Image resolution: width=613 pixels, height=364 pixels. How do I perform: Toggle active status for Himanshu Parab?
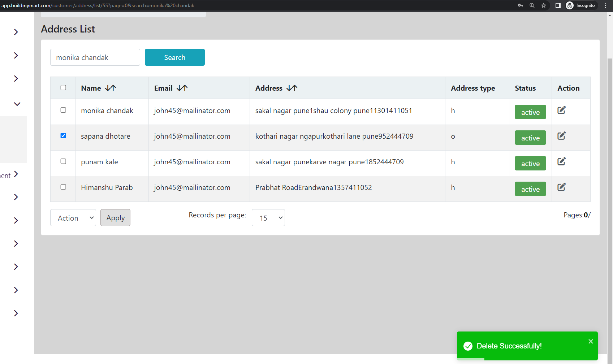pos(530,189)
